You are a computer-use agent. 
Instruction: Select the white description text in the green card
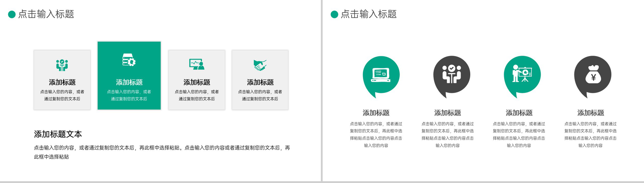click(x=129, y=95)
